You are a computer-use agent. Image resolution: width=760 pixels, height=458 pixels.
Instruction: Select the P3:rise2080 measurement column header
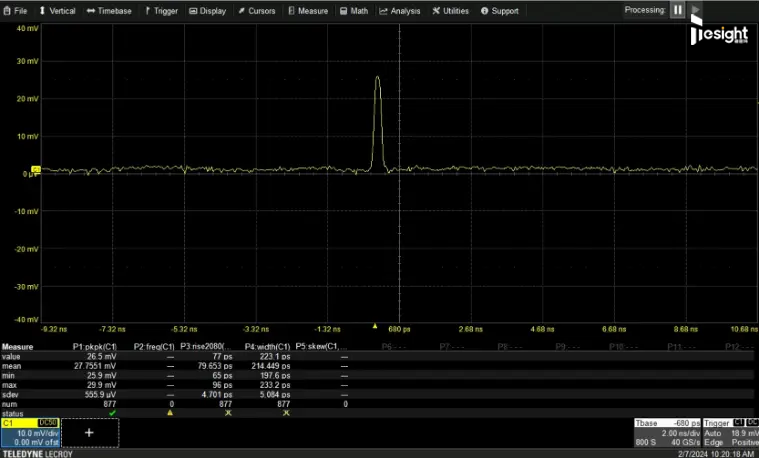(x=206, y=347)
